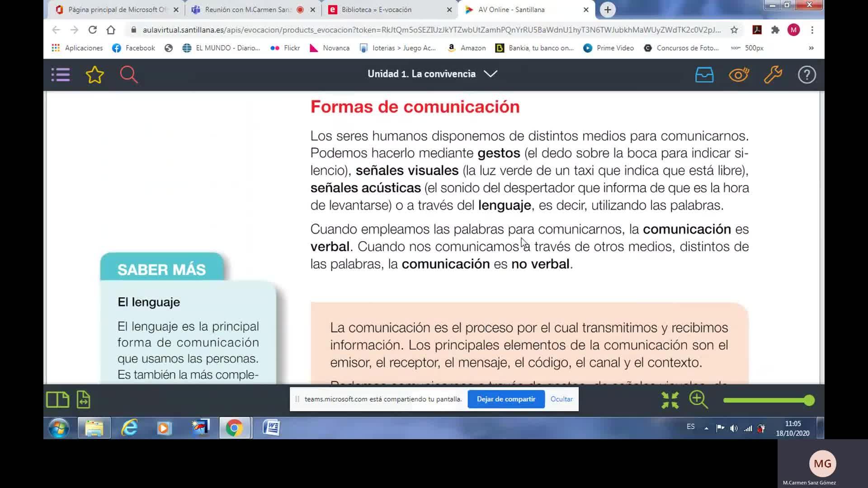The height and width of the screenshot is (488, 868).
Task: Click the yellow star favorites icon
Action: [x=95, y=75]
